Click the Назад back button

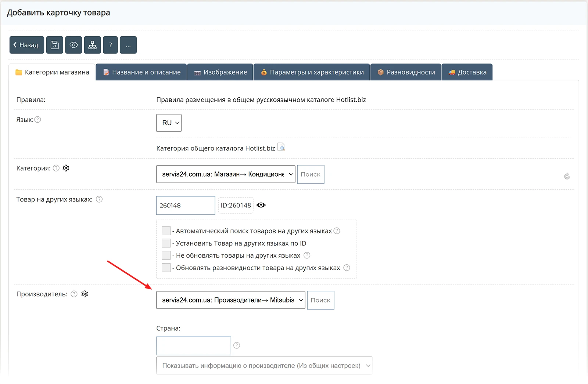point(27,45)
